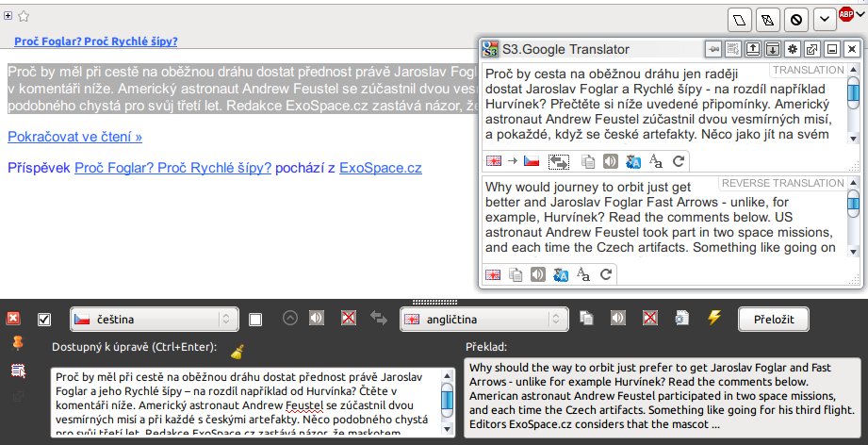The width and height of the screenshot is (868, 445).
Task: Click the ABP Adblock Plus icon
Action: [845, 14]
